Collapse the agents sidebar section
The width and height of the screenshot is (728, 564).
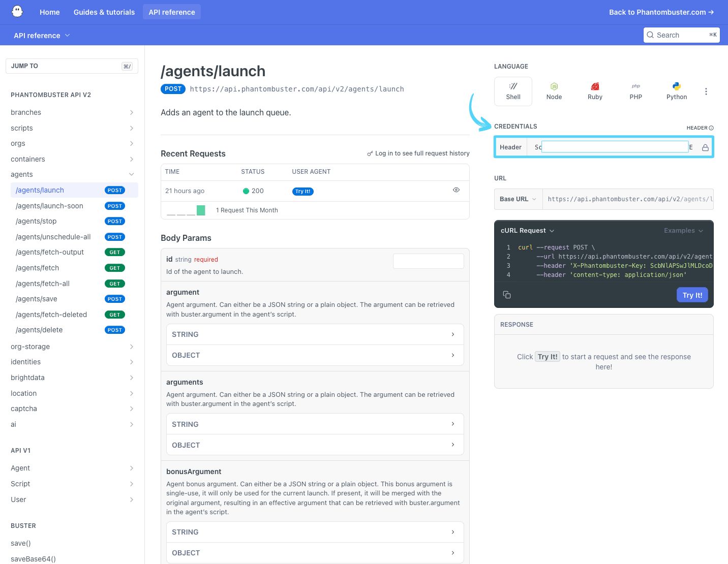pos(132,174)
